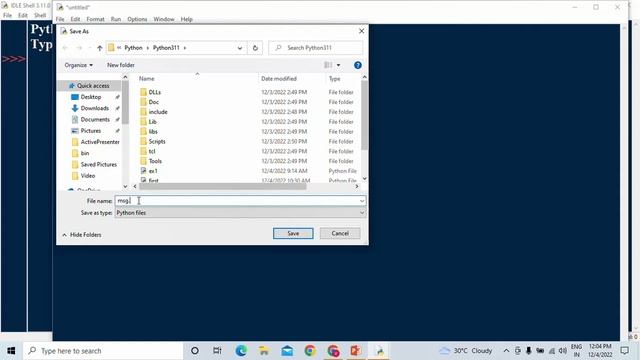640x360 pixels.
Task: Click the taskbar search box
Action: [x=102, y=351]
